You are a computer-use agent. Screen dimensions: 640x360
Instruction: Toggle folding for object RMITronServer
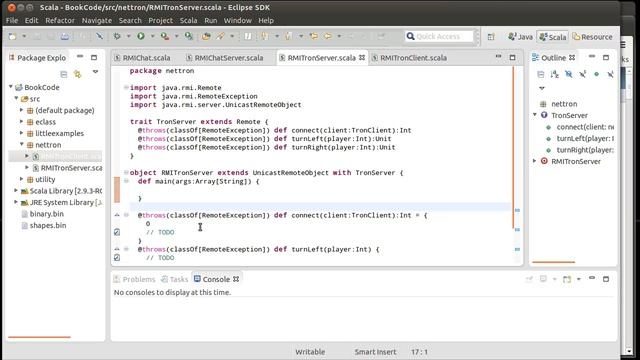coord(126,172)
